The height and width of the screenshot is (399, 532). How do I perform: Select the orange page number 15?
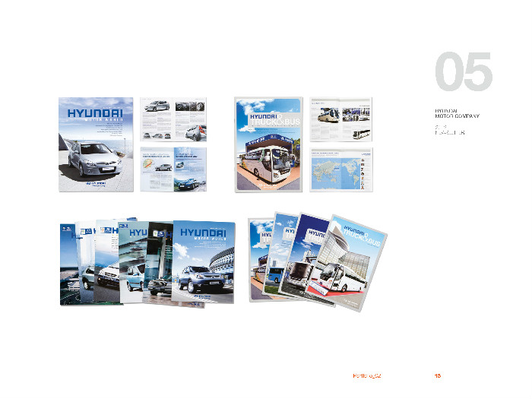tap(438, 376)
